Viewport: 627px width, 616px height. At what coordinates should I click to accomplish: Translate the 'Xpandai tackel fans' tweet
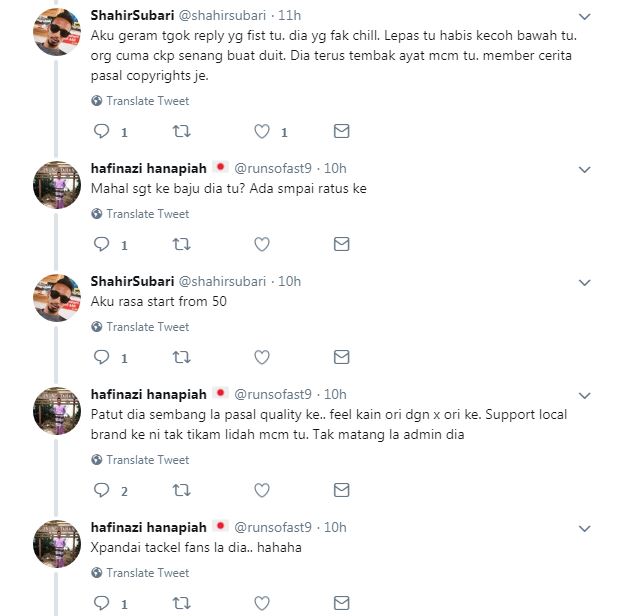click(147, 573)
